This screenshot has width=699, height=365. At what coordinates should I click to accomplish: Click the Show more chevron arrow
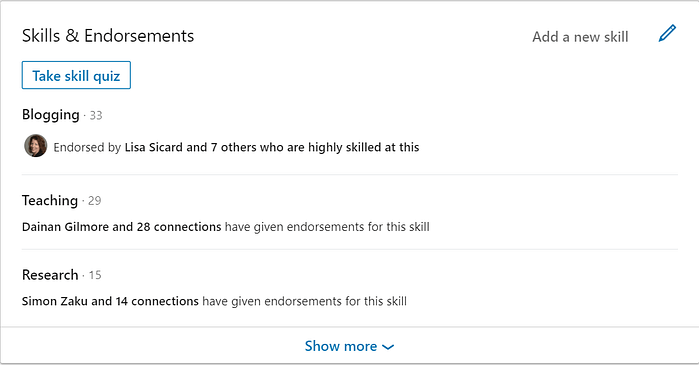click(x=388, y=347)
